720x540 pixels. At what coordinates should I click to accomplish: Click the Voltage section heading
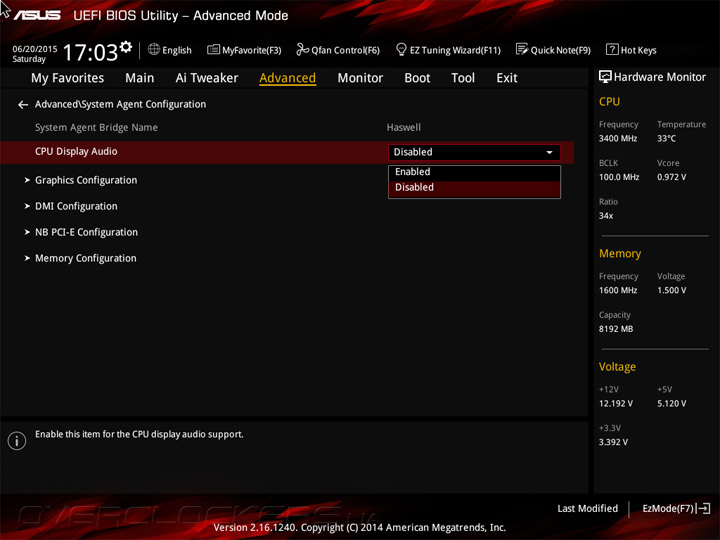617,366
